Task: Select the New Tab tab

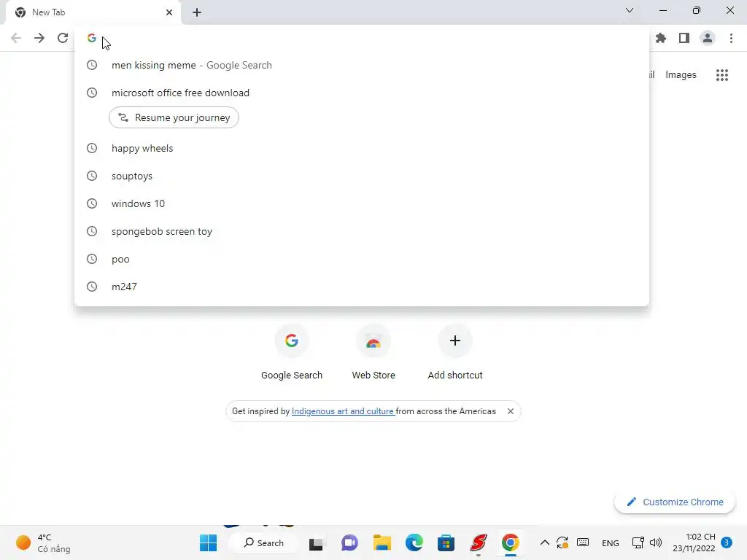Action: pos(93,12)
